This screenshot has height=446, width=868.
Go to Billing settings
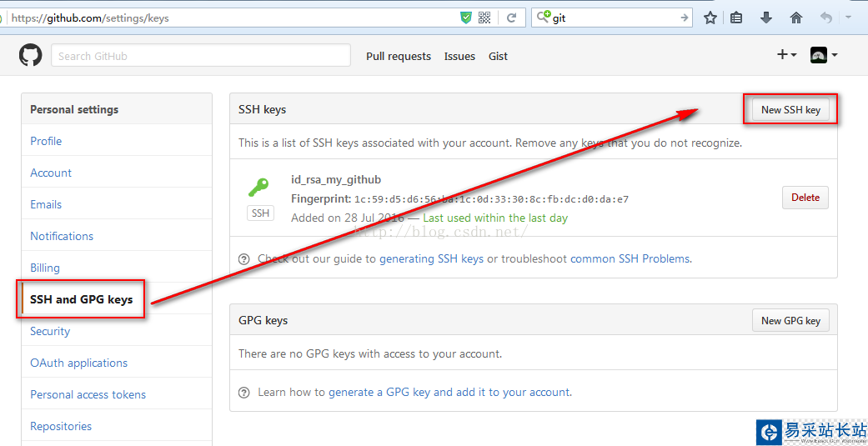pyautogui.click(x=45, y=268)
